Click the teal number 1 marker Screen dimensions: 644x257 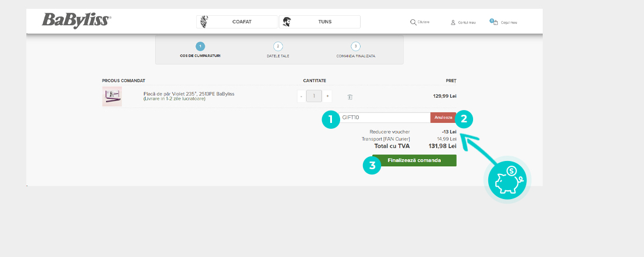330,119
